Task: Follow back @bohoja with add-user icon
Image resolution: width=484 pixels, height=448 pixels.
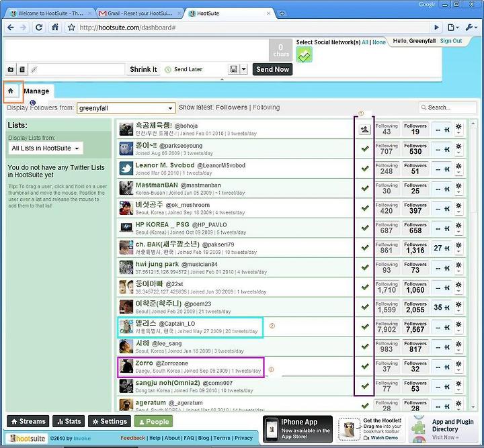Action: pos(364,130)
